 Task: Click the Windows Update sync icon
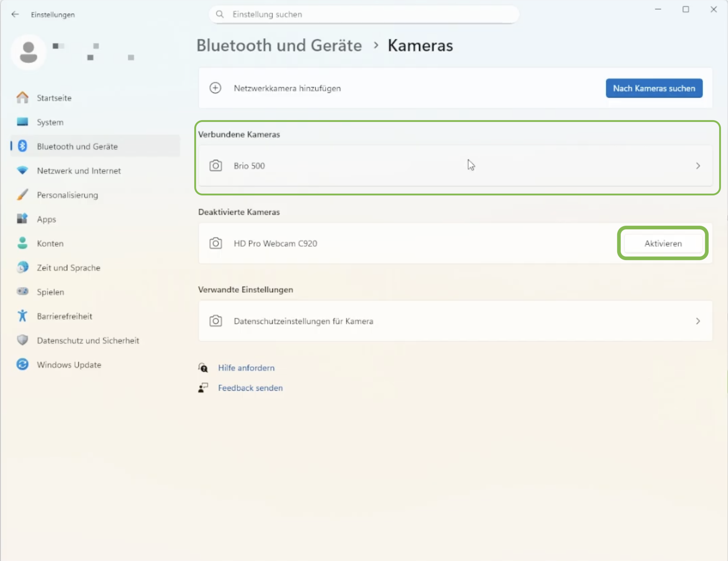click(22, 364)
